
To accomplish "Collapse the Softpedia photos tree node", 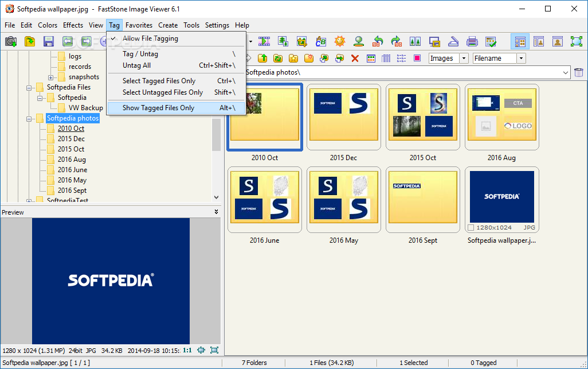I will point(29,119).
